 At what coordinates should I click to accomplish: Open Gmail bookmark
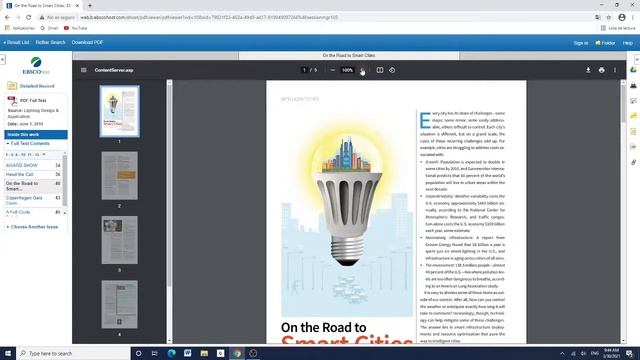pyautogui.click(x=49, y=28)
